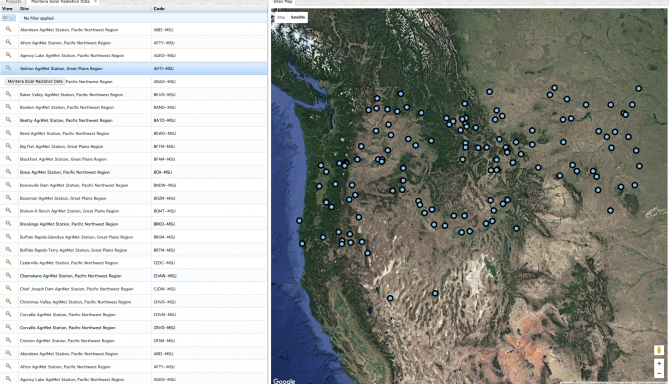Select 'Bozeman AgriMet Station, Great Plains Region' row
This screenshot has width=669, height=384.
pyautogui.click(x=134, y=198)
